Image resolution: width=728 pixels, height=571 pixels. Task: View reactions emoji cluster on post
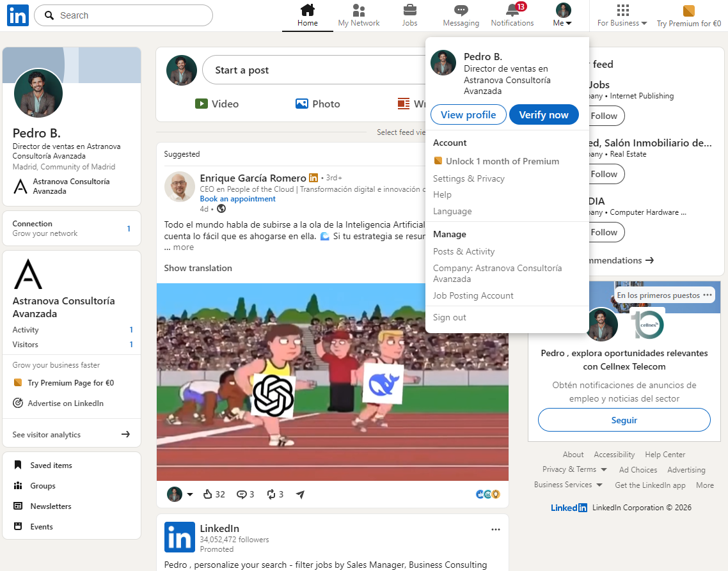[x=488, y=494]
